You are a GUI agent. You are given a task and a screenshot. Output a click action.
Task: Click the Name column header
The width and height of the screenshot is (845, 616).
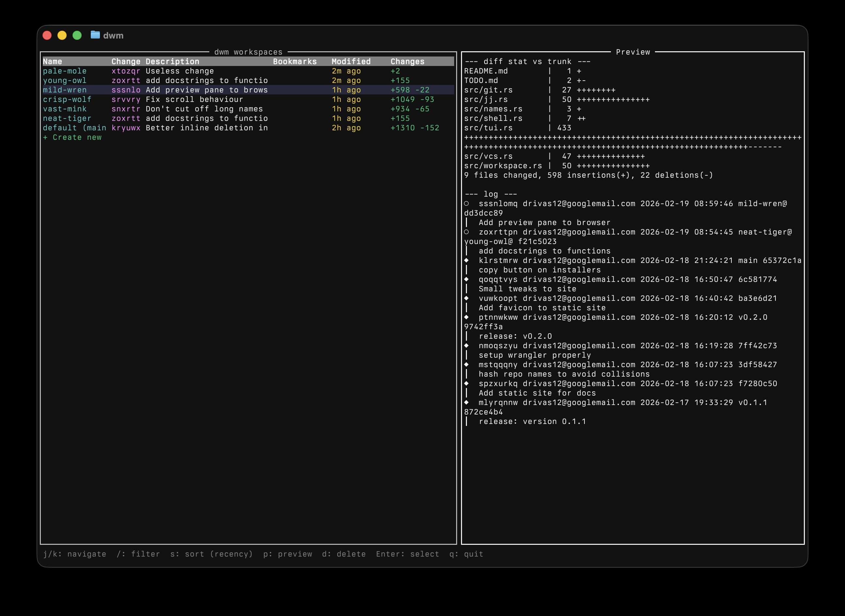coord(53,61)
